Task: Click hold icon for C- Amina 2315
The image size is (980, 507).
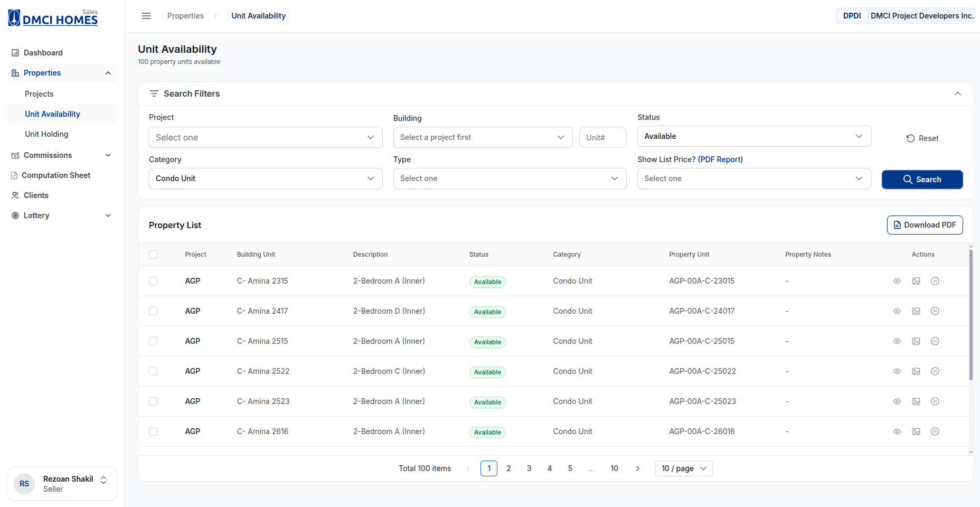Action: point(935,281)
